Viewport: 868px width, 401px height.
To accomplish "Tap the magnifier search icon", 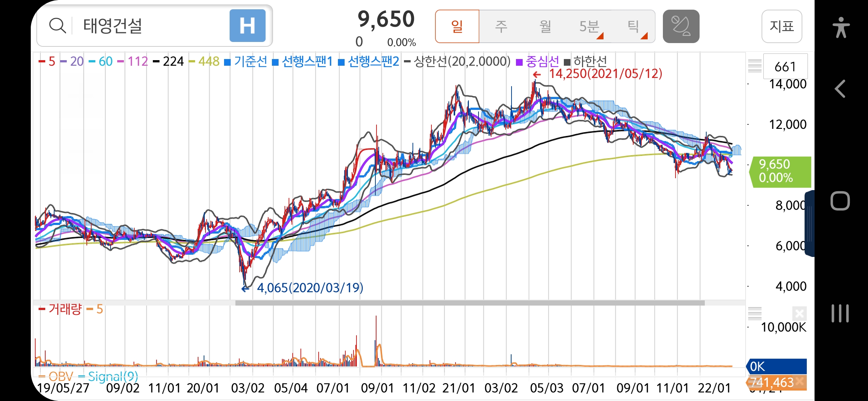I will (57, 26).
